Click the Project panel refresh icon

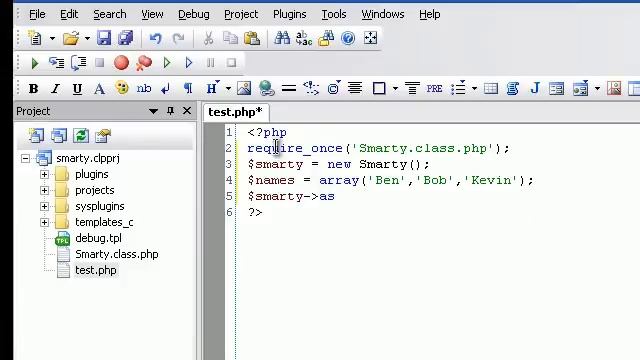point(81,136)
